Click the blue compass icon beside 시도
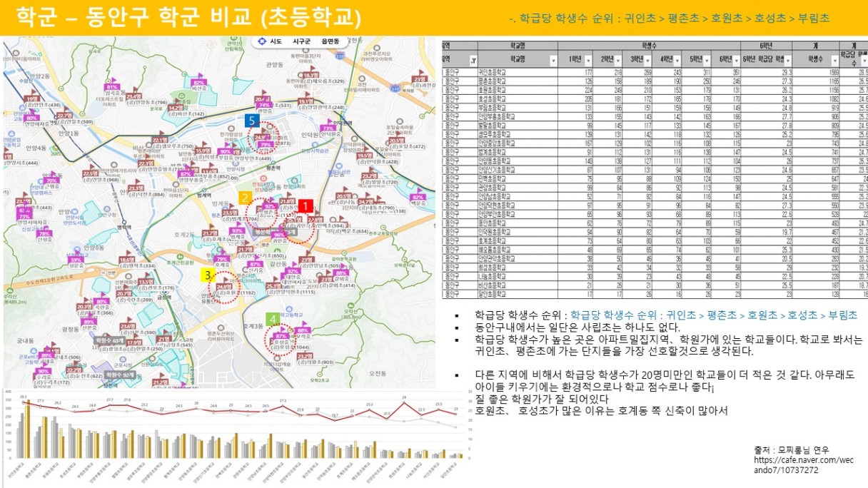This screenshot has width=868, height=488. tap(263, 41)
